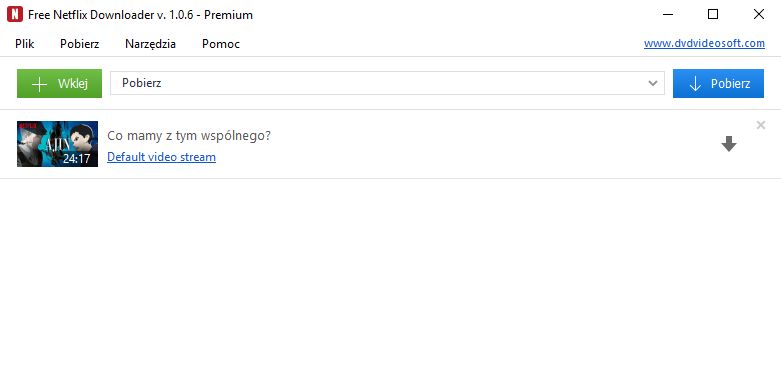This screenshot has height=372, width=781.
Task: Click the title "Co mamy z tym wspólnego?"
Action: pyautogui.click(x=189, y=135)
